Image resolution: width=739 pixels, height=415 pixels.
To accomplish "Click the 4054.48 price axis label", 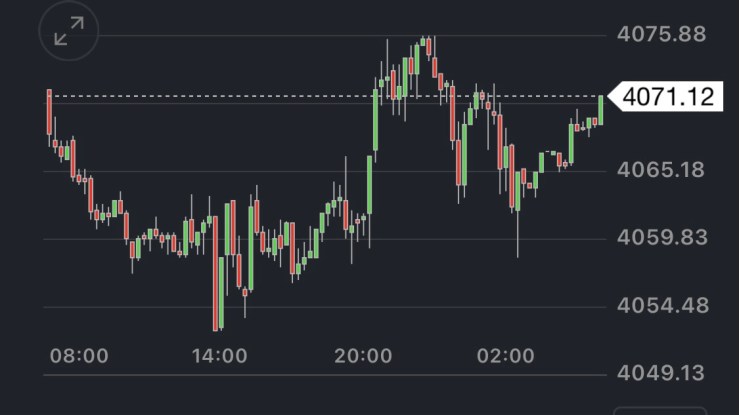I will 663,305.
